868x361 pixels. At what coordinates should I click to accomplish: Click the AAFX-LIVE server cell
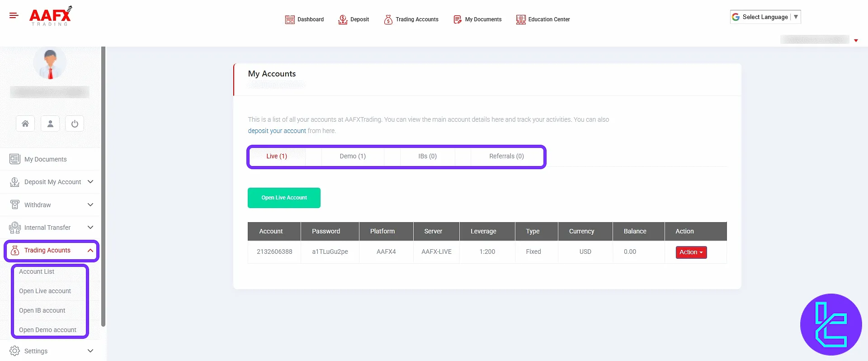[x=436, y=252]
